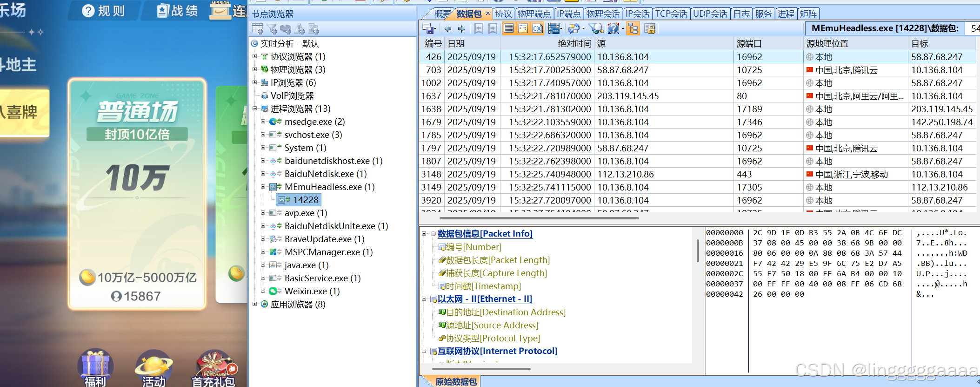Jump to next bookmarked packet
The height and width of the screenshot is (387, 980).
(x=493, y=29)
